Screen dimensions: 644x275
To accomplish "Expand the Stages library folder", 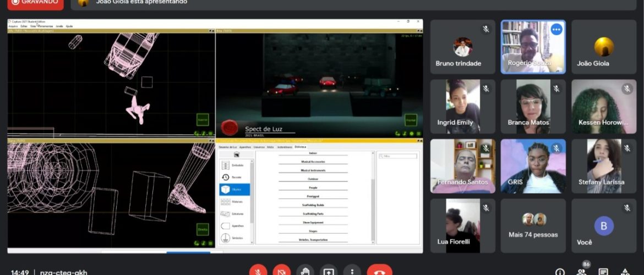I will tap(313, 231).
